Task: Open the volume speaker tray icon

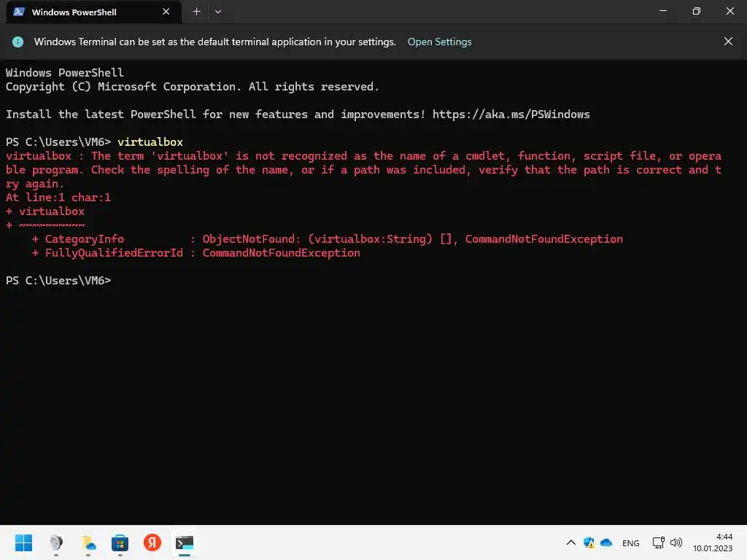Action: click(676, 542)
